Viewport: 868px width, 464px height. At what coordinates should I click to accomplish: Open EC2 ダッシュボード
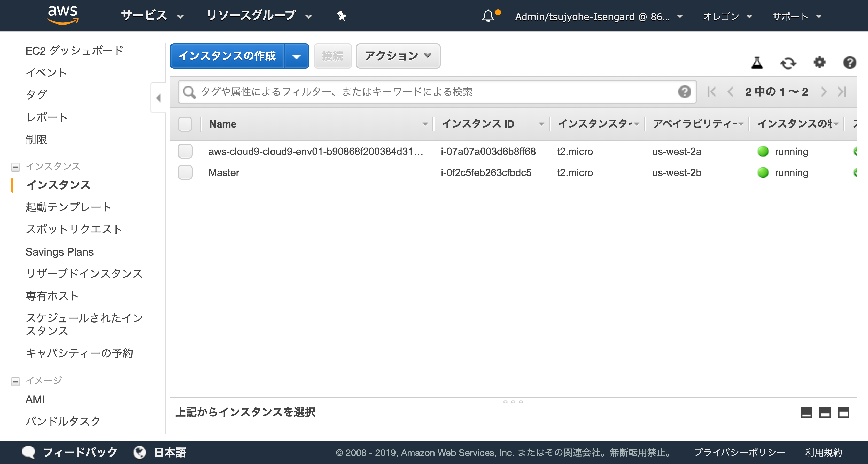74,51
